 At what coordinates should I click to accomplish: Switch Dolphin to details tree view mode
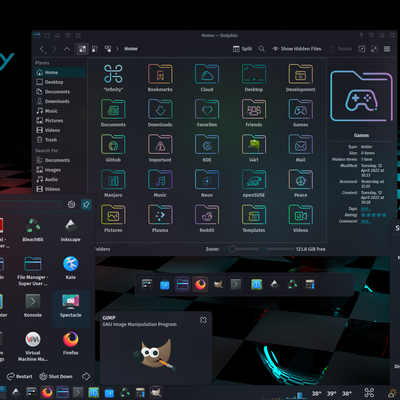(108, 49)
